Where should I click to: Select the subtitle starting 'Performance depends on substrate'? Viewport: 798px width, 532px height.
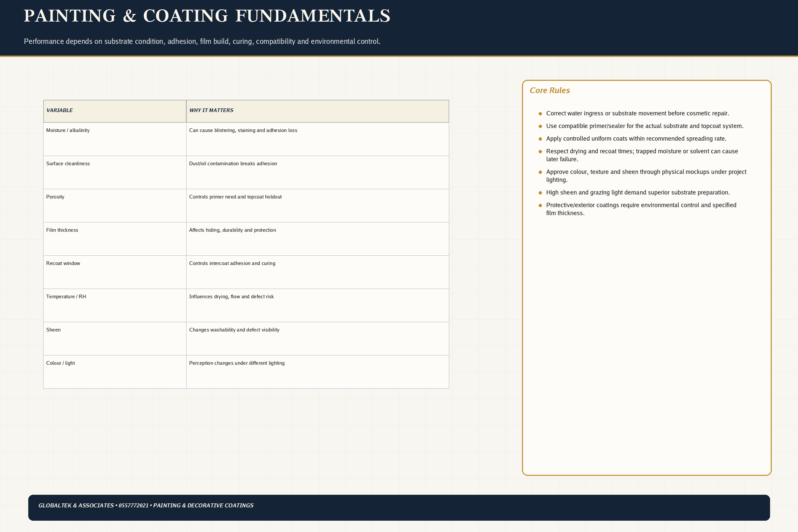point(202,41)
